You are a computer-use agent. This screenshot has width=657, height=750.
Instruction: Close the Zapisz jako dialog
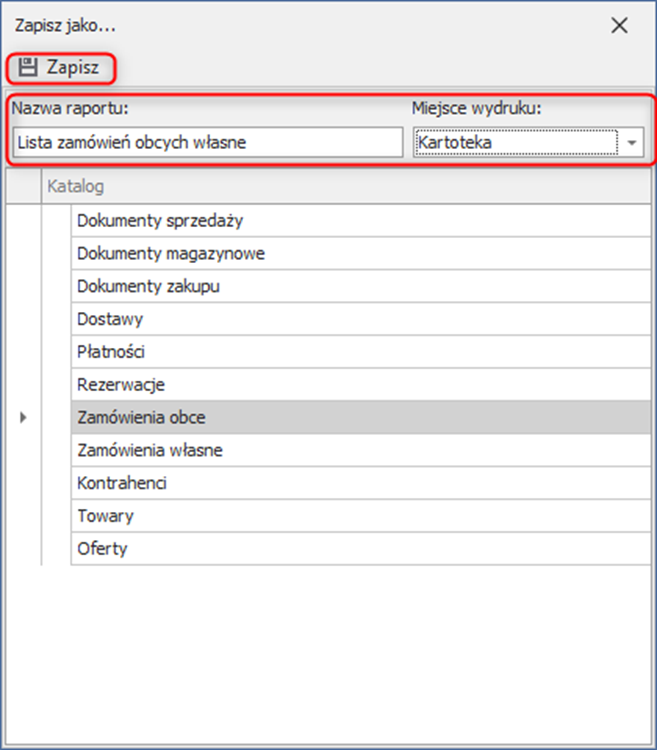click(x=619, y=26)
